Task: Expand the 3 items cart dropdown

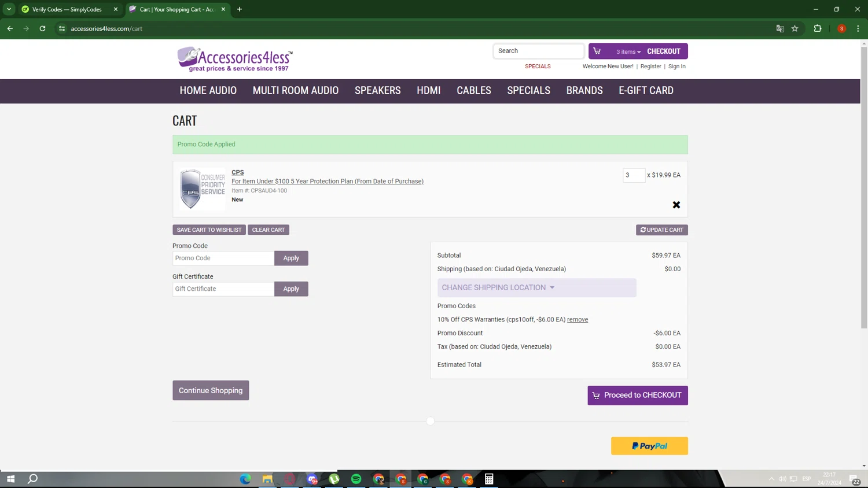Action: point(628,51)
